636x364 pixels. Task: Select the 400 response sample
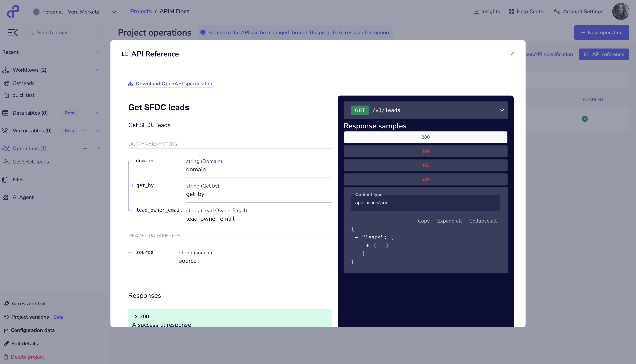tap(425, 151)
